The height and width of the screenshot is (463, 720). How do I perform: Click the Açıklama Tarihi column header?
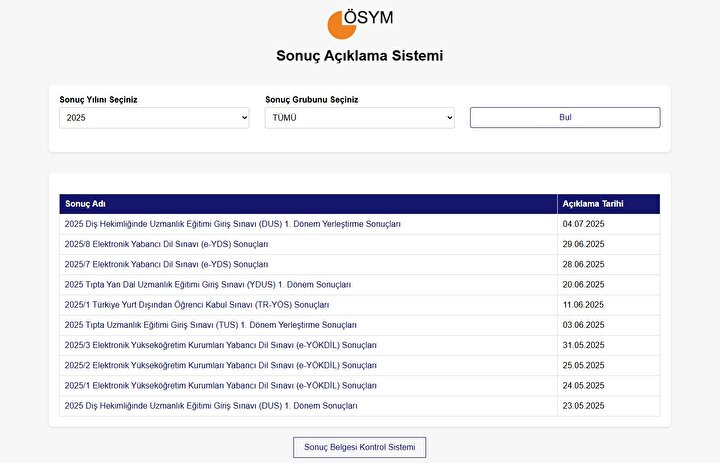tap(609, 204)
